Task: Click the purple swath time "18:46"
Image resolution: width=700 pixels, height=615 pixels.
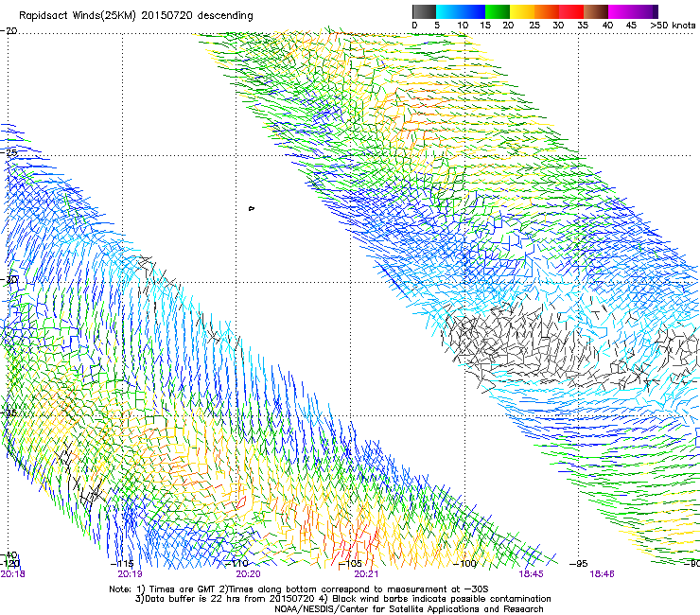Action: tap(602, 574)
